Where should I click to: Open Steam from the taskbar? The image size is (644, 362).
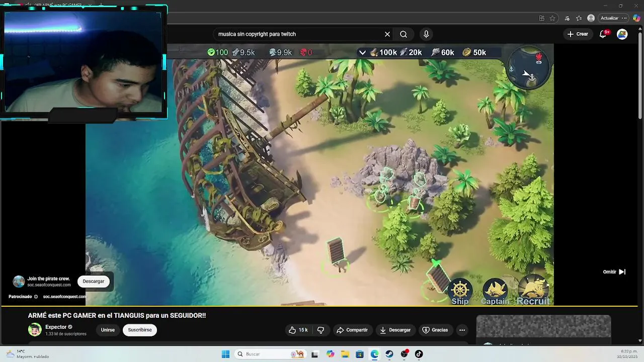[389, 354]
